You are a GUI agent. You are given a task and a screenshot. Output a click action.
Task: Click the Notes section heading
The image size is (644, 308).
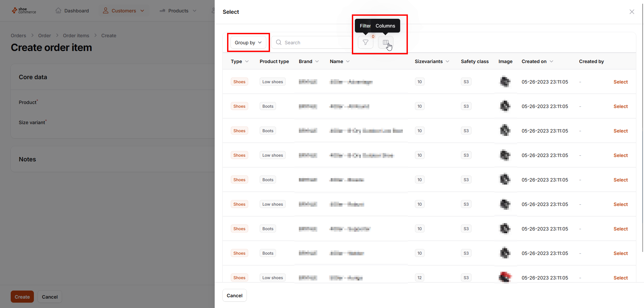(x=27, y=159)
